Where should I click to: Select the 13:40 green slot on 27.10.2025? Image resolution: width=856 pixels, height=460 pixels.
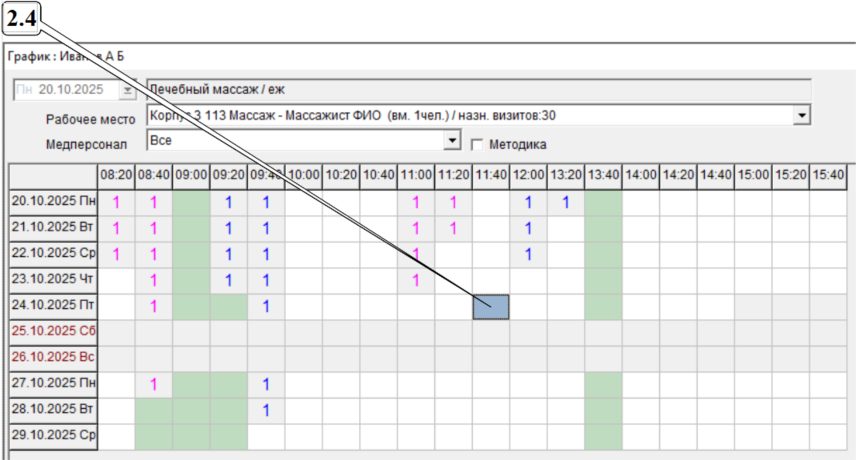603,385
